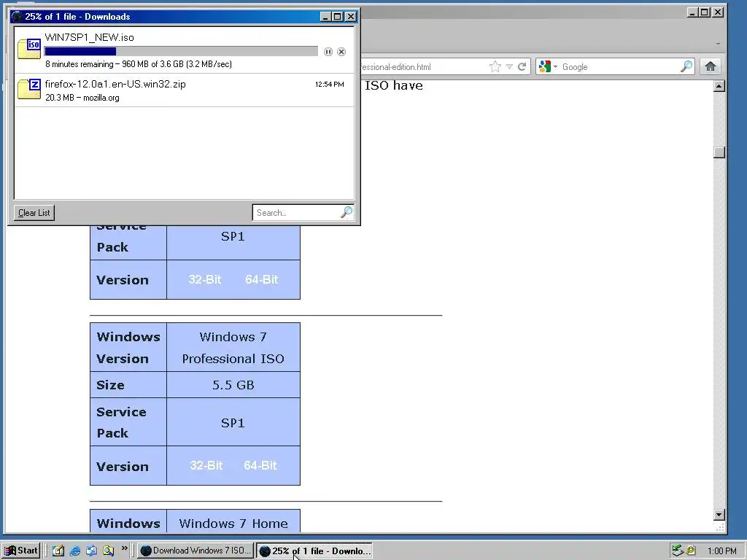
Task: Click the 1:00 PM system clock
Action: click(x=721, y=551)
